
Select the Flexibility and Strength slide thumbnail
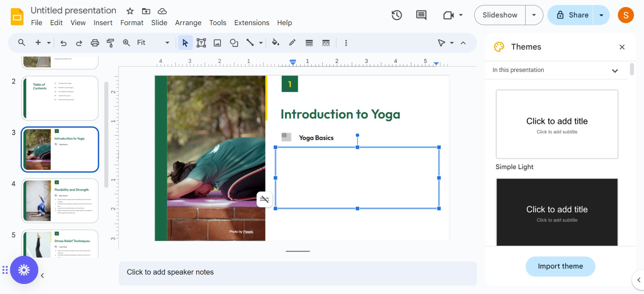[60, 201]
